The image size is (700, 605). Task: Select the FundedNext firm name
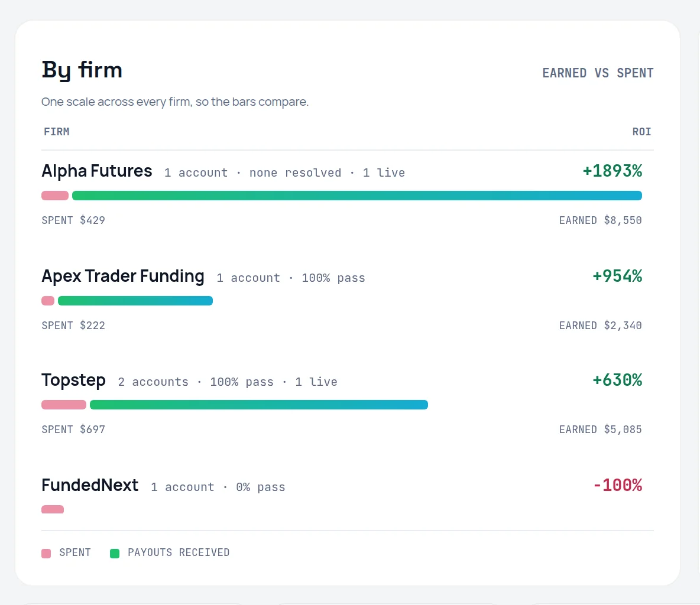click(90, 485)
